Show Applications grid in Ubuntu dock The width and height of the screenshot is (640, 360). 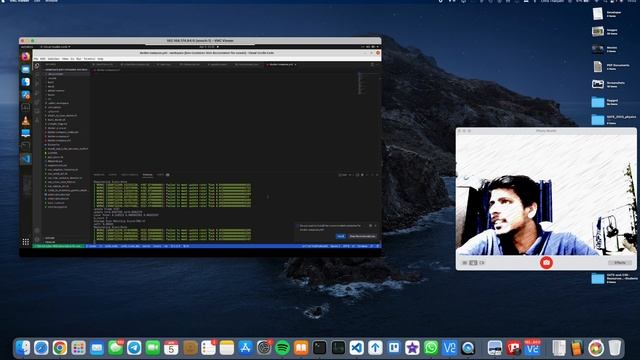point(25,242)
